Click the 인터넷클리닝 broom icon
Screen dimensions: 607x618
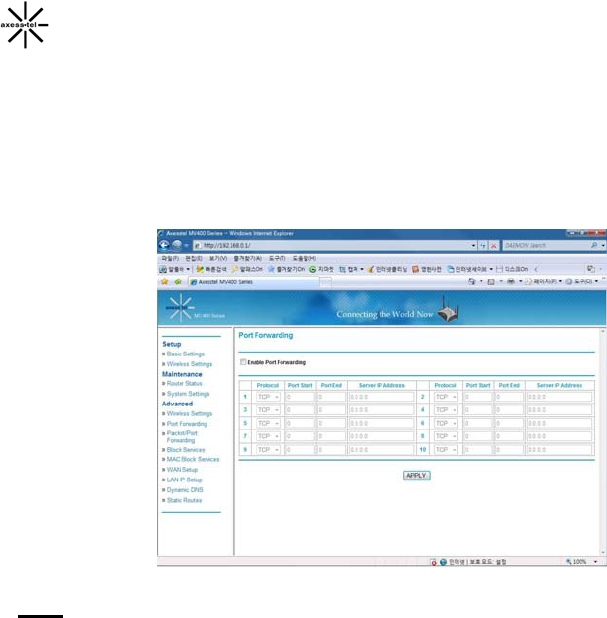371,269
